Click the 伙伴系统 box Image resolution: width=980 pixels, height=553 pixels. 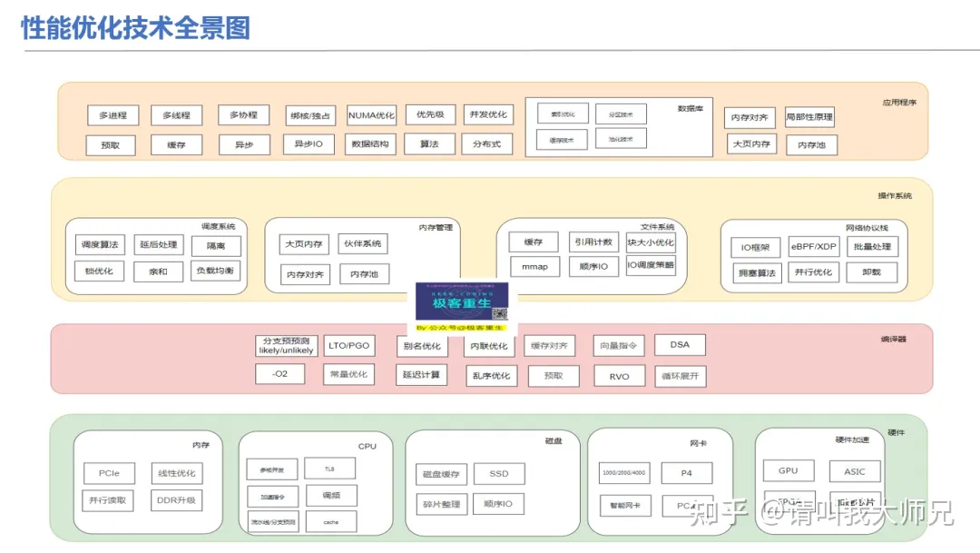click(x=361, y=243)
